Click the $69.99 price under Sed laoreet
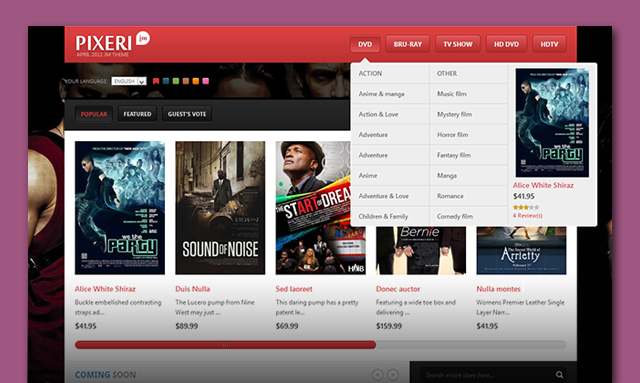640x383 pixels. (x=287, y=326)
